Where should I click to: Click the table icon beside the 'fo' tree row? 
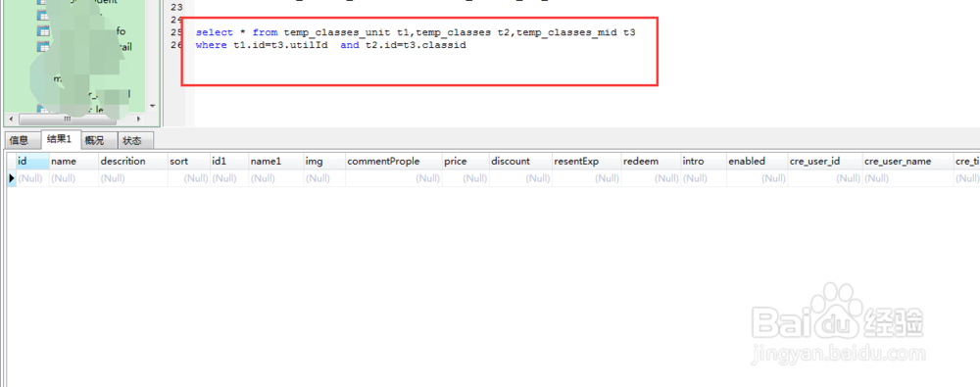coord(42,31)
